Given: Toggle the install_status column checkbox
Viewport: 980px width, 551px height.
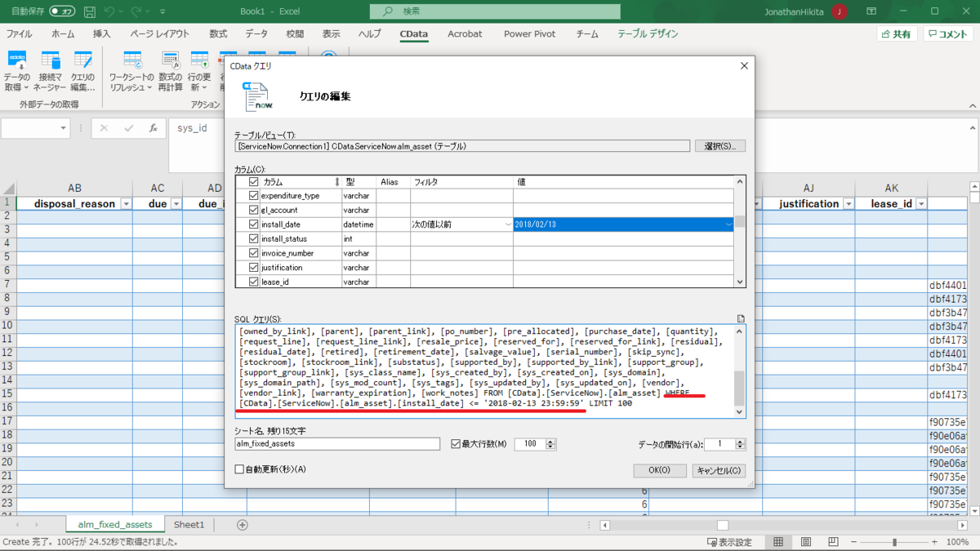Looking at the screenshot, I should (x=253, y=237).
